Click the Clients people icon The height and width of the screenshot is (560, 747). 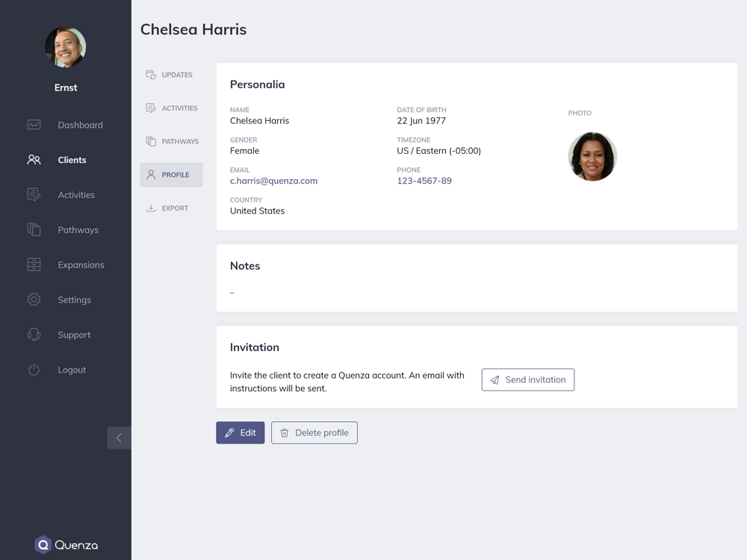pos(34,160)
